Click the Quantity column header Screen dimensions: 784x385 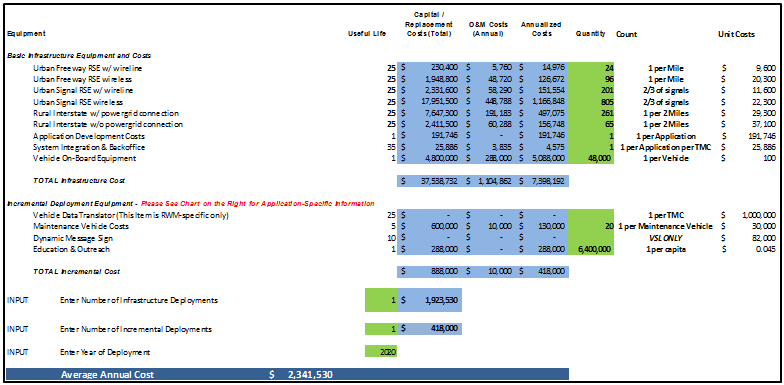[591, 34]
